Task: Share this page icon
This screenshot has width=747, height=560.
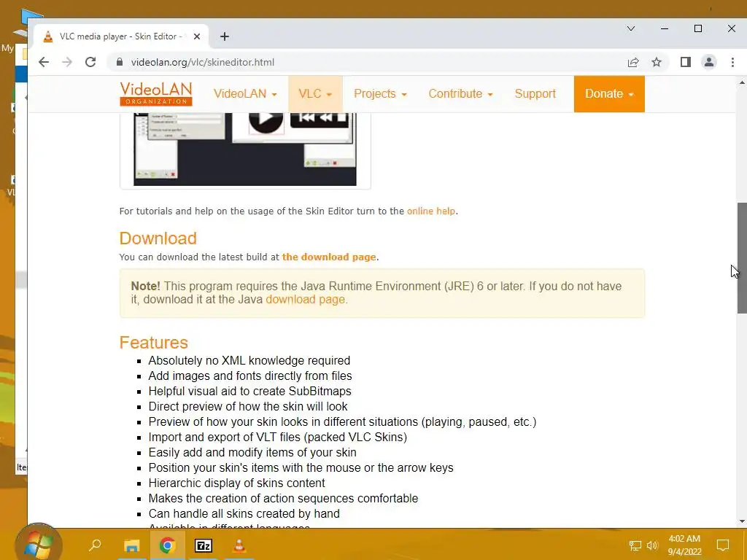Action: [x=633, y=62]
